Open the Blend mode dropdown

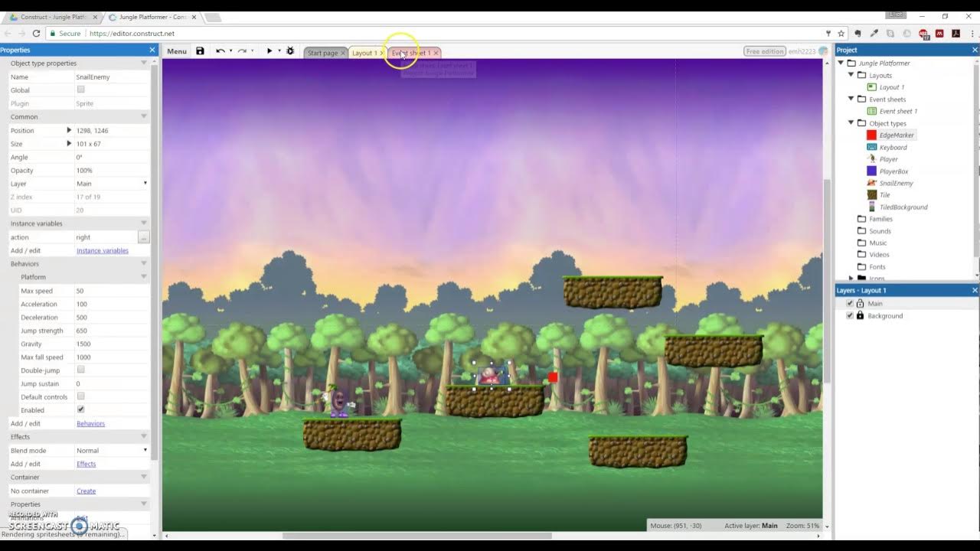tap(112, 450)
